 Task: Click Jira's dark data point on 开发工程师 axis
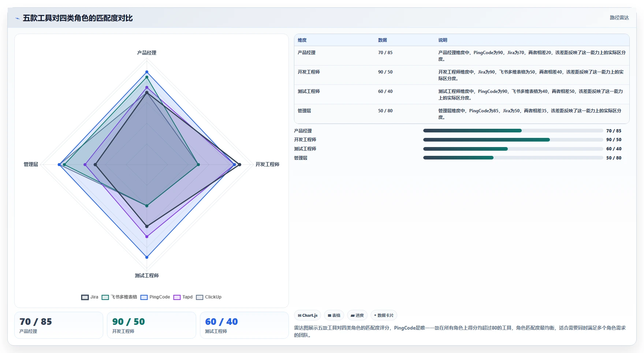(x=239, y=165)
